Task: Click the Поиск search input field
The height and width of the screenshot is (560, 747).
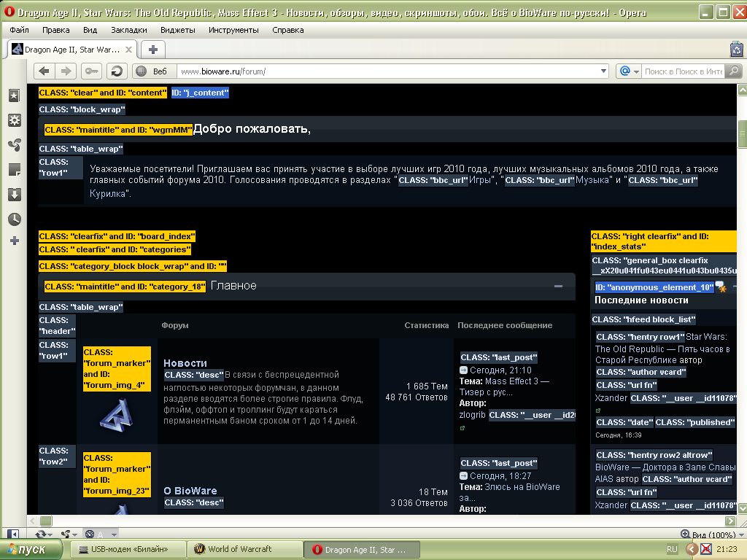Action: click(683, 71)
